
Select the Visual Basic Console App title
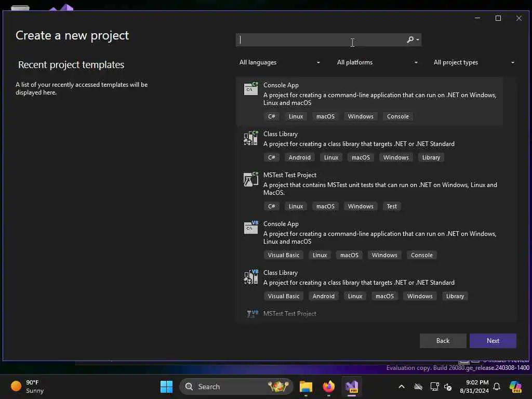281,224
